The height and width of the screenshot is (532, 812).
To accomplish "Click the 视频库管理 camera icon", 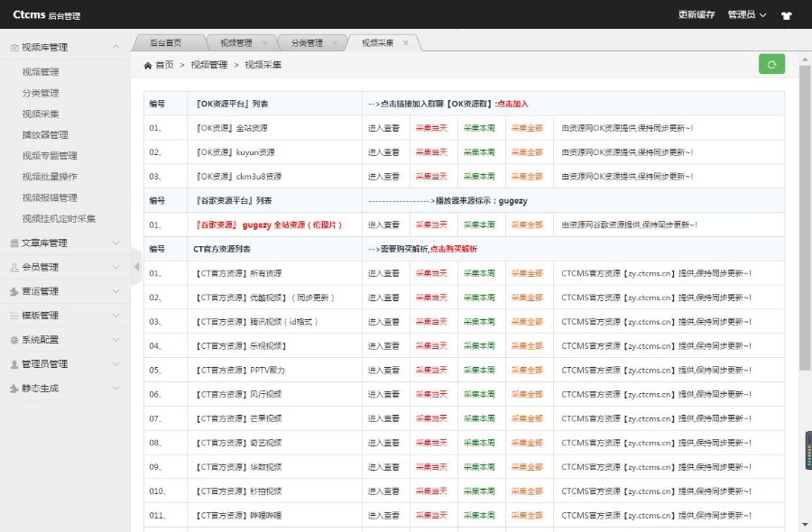I will [x=14, y=48].
